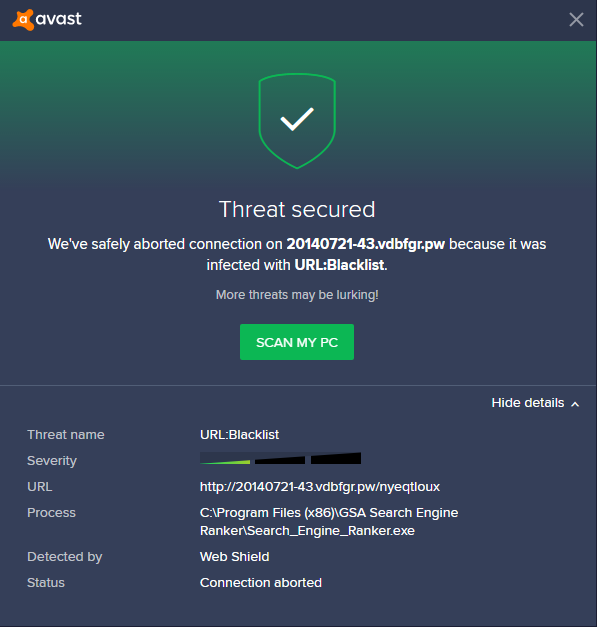Click the Web Shield detected-by value
The height and width of the screenshot is (628, 597).
[235, 557]
